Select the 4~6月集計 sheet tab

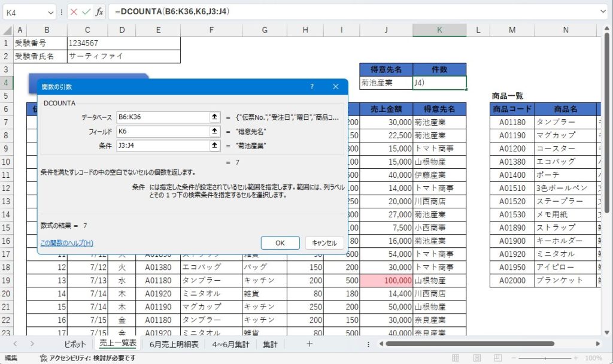tap(230, 344)
